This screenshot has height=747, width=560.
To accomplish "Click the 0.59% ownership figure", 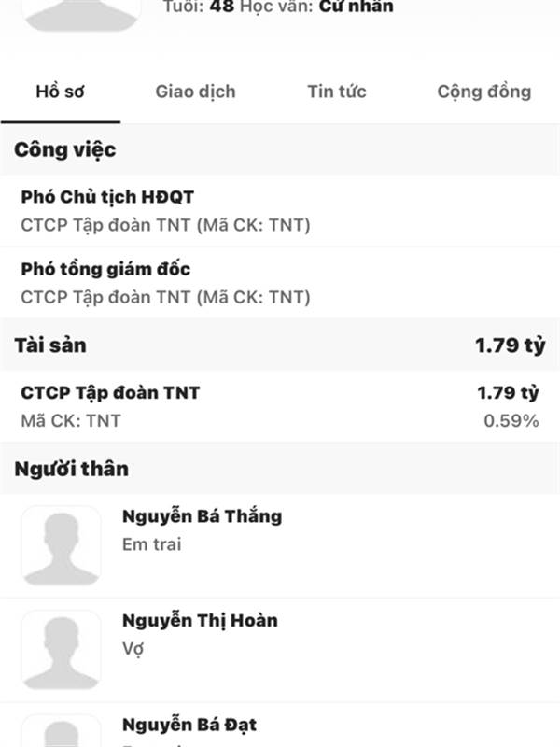I will pos(511,421).
